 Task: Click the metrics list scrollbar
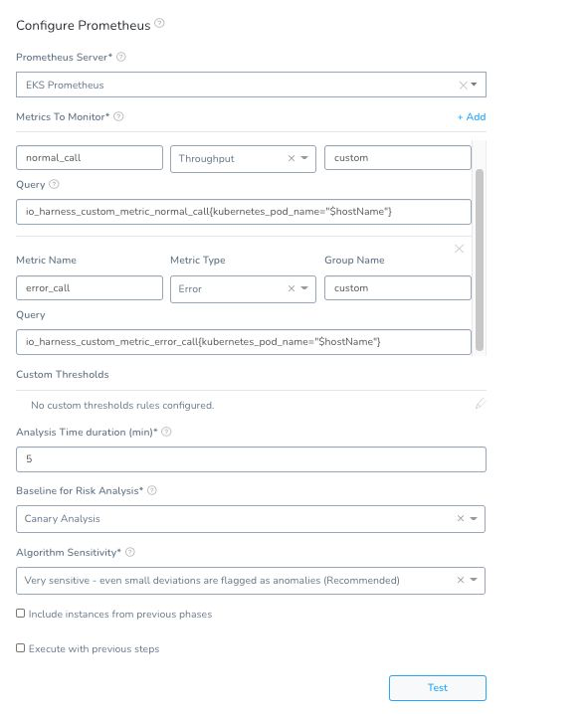(480, 260)
